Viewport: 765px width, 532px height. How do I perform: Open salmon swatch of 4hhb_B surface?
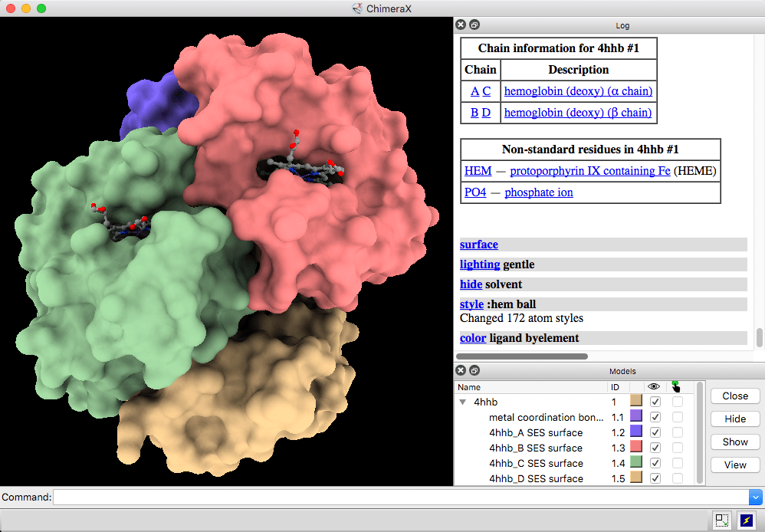point(635,446)
